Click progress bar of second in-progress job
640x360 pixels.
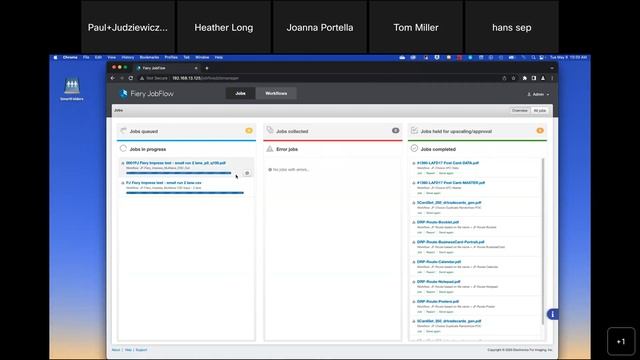(x=185, y=193)
